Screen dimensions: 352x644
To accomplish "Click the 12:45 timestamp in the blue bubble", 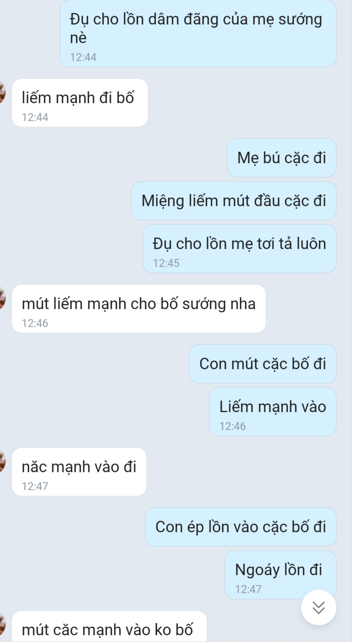I will (166, 263).
